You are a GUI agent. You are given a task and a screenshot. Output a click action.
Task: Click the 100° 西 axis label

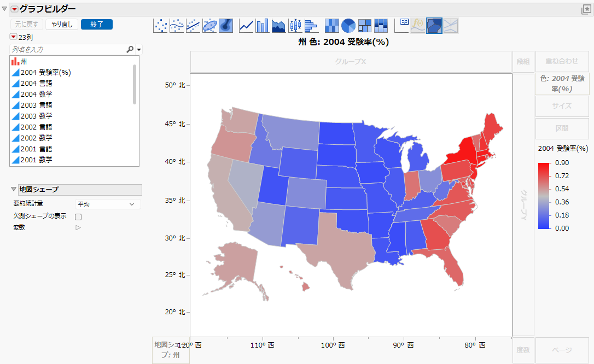(x=333, y=345)
